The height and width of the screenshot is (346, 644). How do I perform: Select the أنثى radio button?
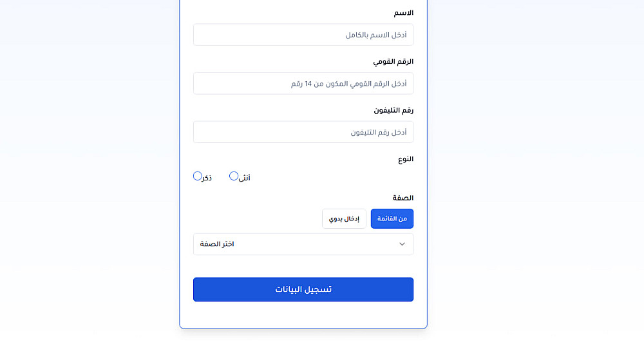coord(234,176)
